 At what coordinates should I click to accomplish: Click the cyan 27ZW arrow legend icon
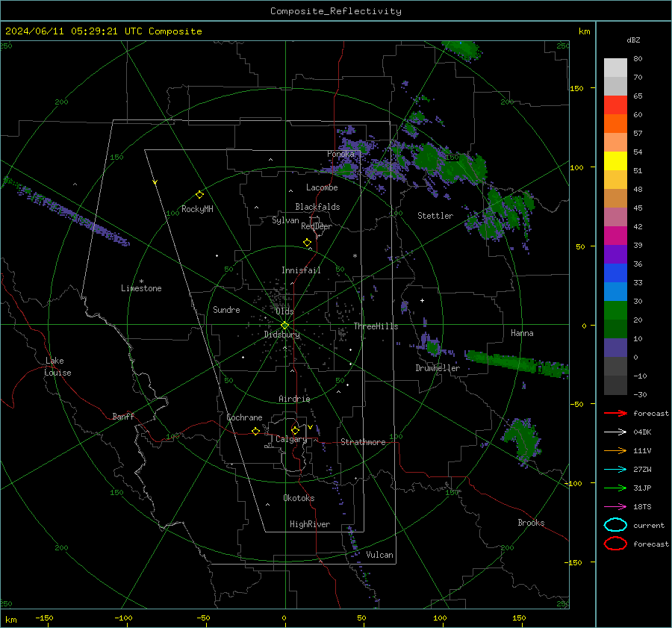pyautogui.click(x=615, y=470)
